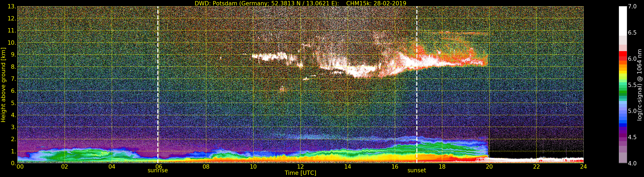Click the 'sunset' label below the axis
The width and height of the screenshot is (644, 177).
point(417,170)
